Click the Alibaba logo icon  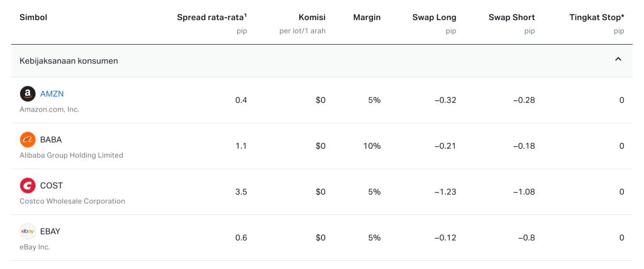[x=28, y=140]
